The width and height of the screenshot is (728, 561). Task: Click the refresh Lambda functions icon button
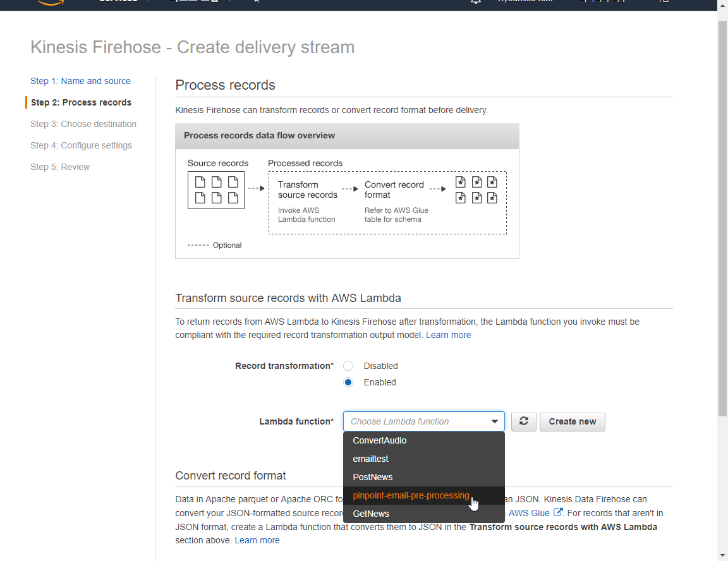point(524,421)
